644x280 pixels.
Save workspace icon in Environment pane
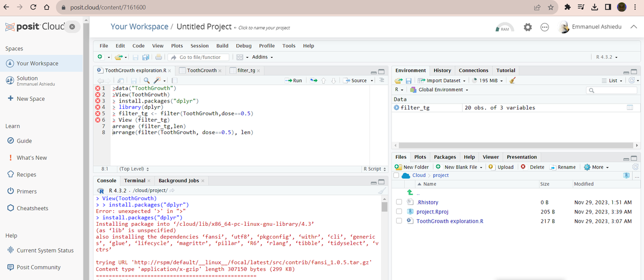(408, 80)
